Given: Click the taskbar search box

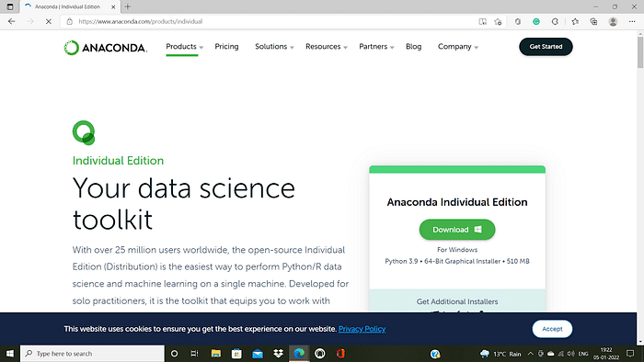Looking at the screenshot, I should tap(92, 354).
